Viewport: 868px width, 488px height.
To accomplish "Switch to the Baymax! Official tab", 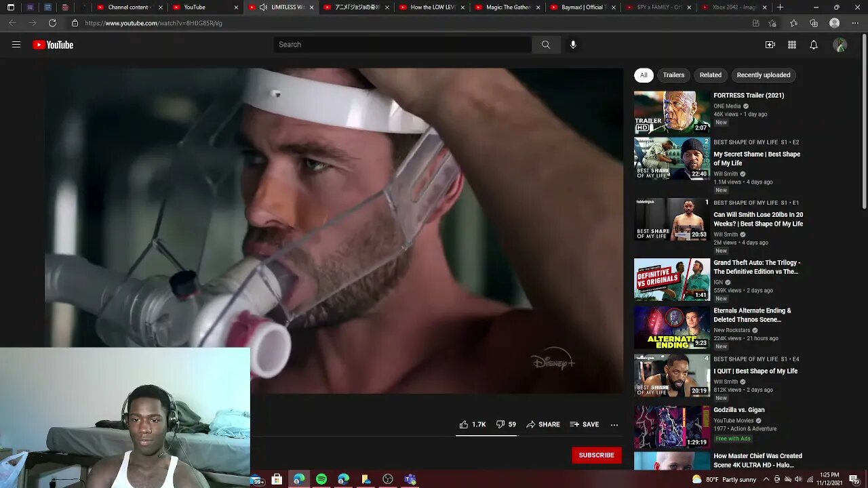I will (x=582, y=7).
